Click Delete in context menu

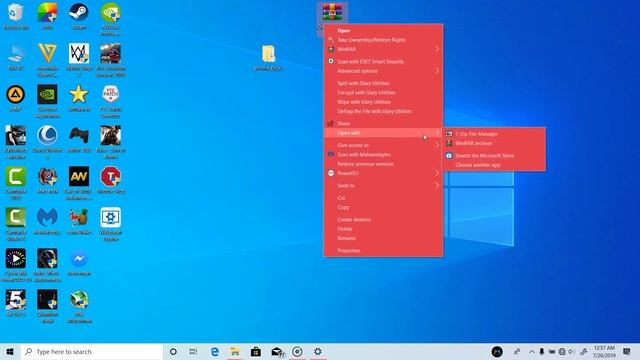pyautogui.click(x=383, y=229)
